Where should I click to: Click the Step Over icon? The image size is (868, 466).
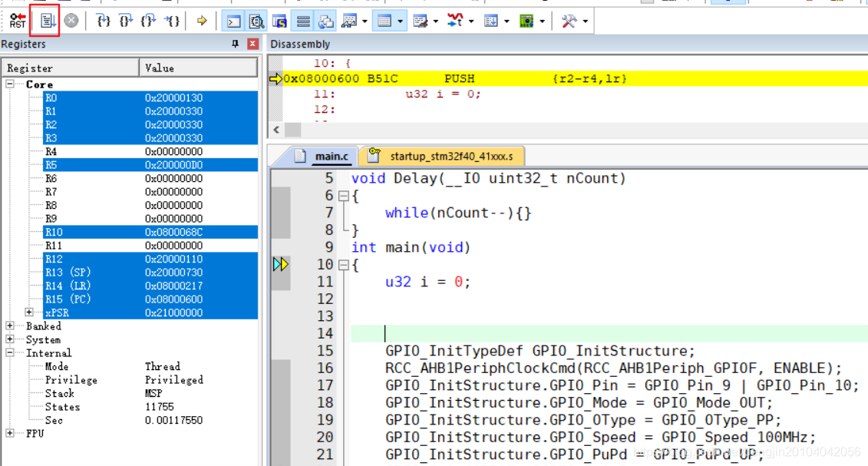126,21
